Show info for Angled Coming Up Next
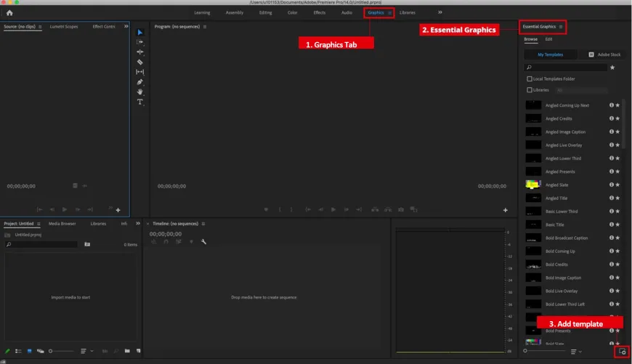The width and height of the screenshot is (632, 364). pyautogui.click(x=612, y=105)
